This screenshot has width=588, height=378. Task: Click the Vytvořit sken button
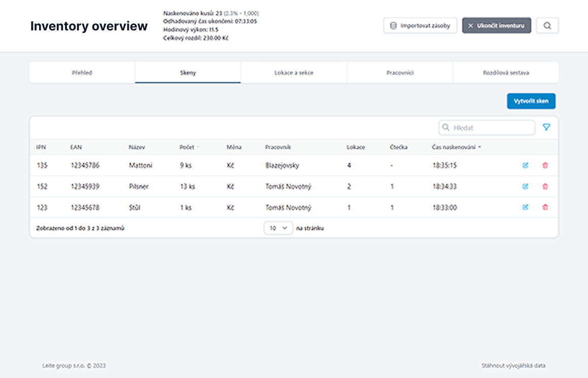(531, 101)
